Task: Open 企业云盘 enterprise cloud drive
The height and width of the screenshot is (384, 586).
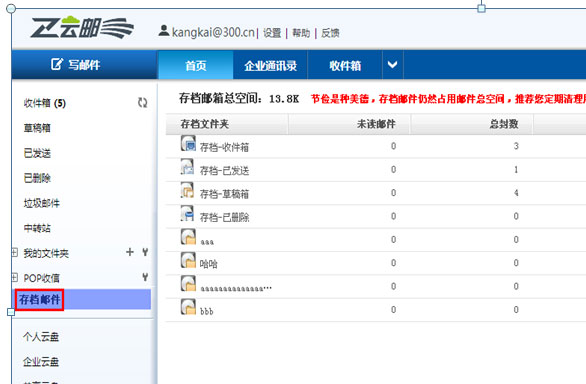Action: pyautogui.click(x=41, y=362)
